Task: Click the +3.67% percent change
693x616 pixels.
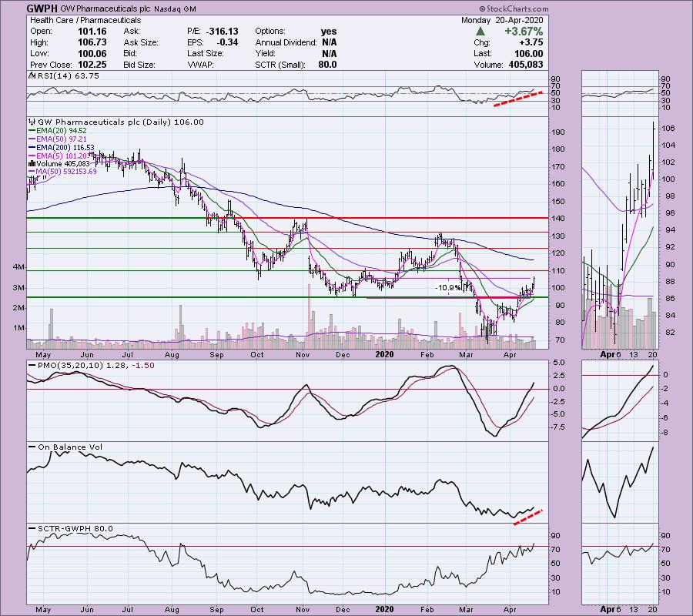Action: coord(524,32)
